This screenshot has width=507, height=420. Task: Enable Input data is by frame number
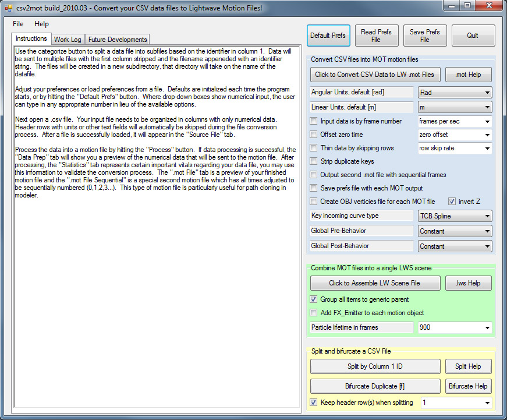point(313,121)
